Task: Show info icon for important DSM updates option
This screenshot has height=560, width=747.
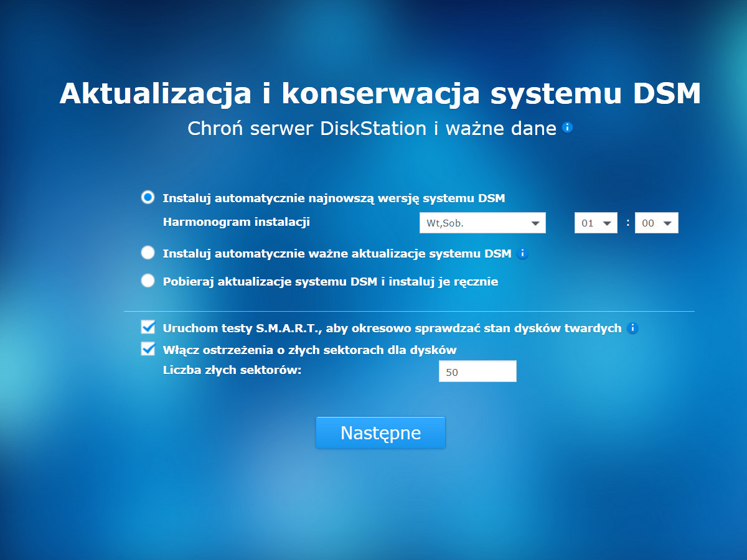Action: 523,253
